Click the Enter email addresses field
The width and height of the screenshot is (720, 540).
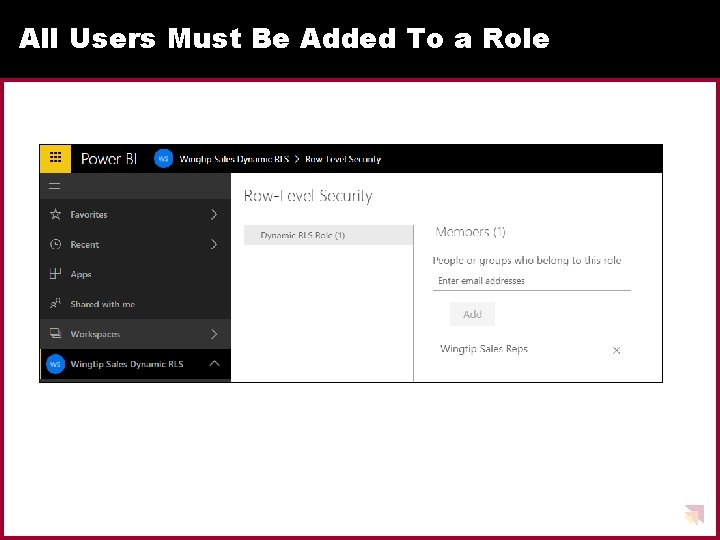(532, 281)
